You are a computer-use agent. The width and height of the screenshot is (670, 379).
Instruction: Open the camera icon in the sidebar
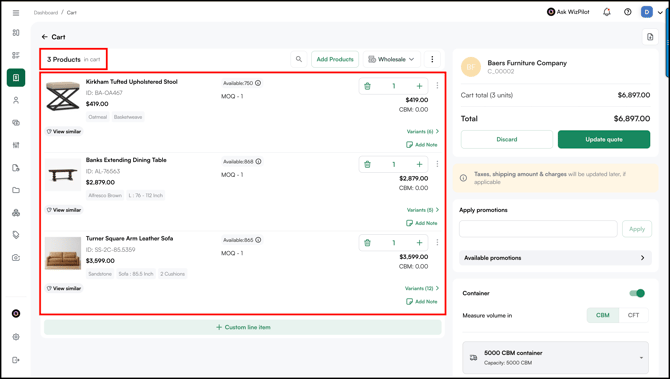coord(16,258)
